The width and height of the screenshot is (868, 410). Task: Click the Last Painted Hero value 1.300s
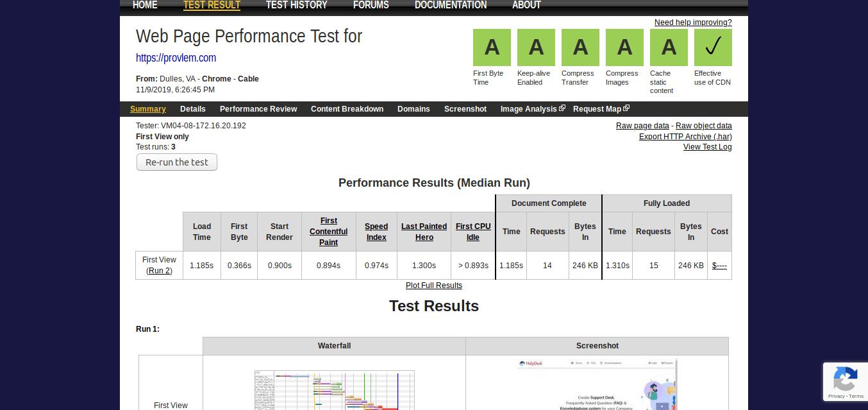tap(424, 266)
